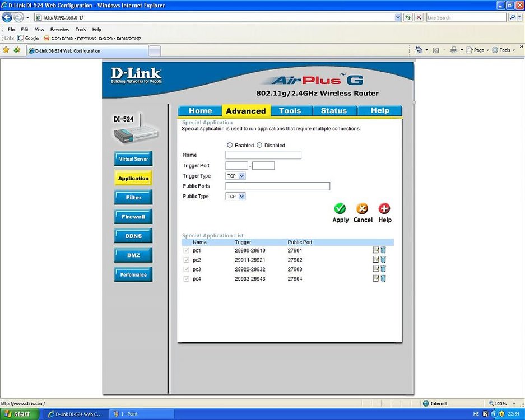Open the Firewall settings page
The height and width of the screenshot is (420, 525).
(133, 217)
